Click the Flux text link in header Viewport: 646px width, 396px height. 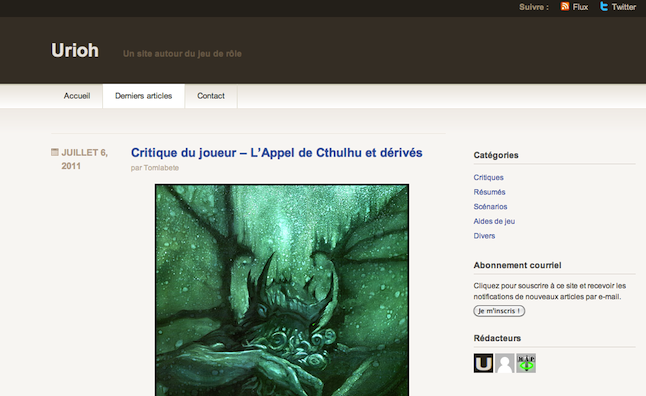pyautogui.click(x=580, y=7)
